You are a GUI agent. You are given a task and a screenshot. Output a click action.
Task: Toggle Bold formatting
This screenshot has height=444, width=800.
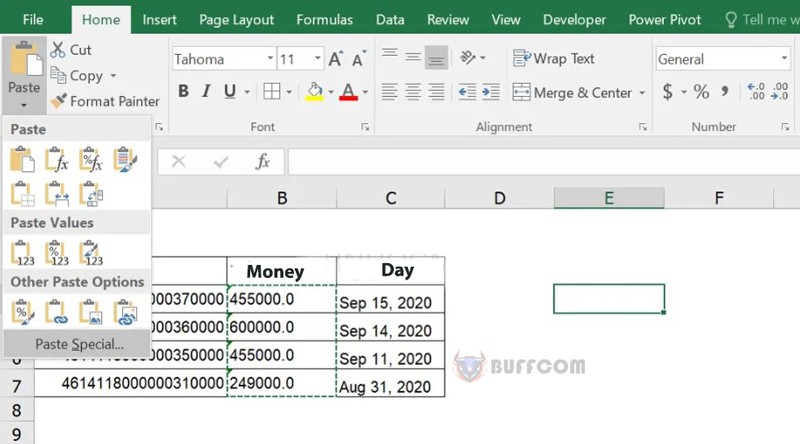[x=183, y=91]
